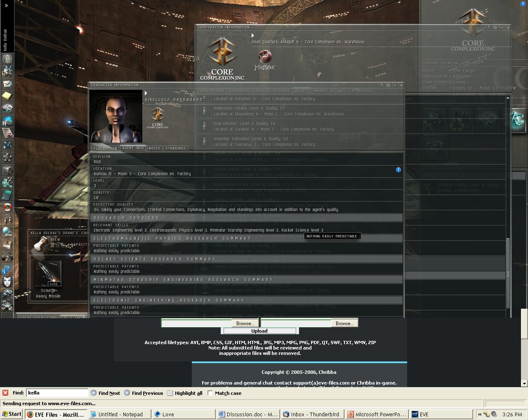The width and height of the screenshot is (528, 420).
Task: Click the second file path input field
Action: pyautogui.click(x=296, y=324)
